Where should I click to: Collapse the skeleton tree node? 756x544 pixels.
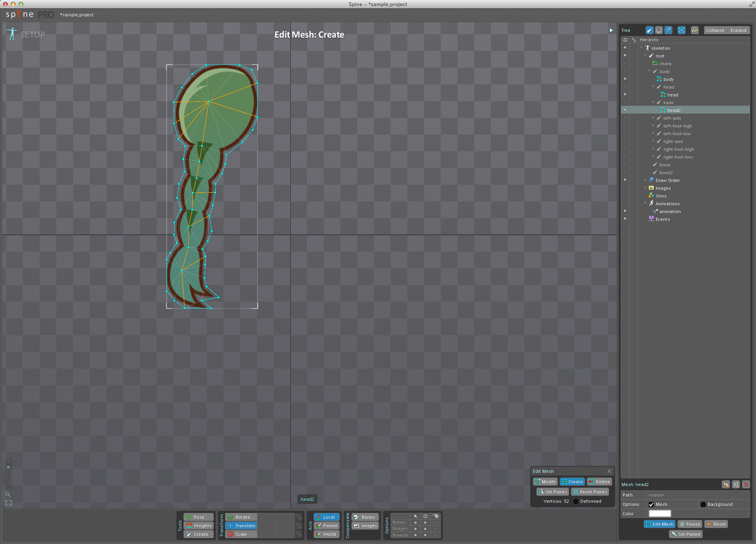pyautogui.click(x=641, y=48)
